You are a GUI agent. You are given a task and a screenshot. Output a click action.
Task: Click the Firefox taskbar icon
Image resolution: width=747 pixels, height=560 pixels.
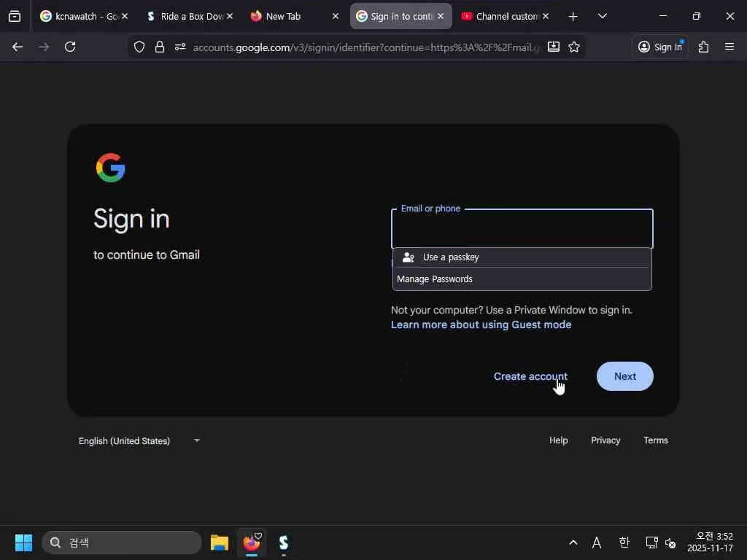click(252, 542)
